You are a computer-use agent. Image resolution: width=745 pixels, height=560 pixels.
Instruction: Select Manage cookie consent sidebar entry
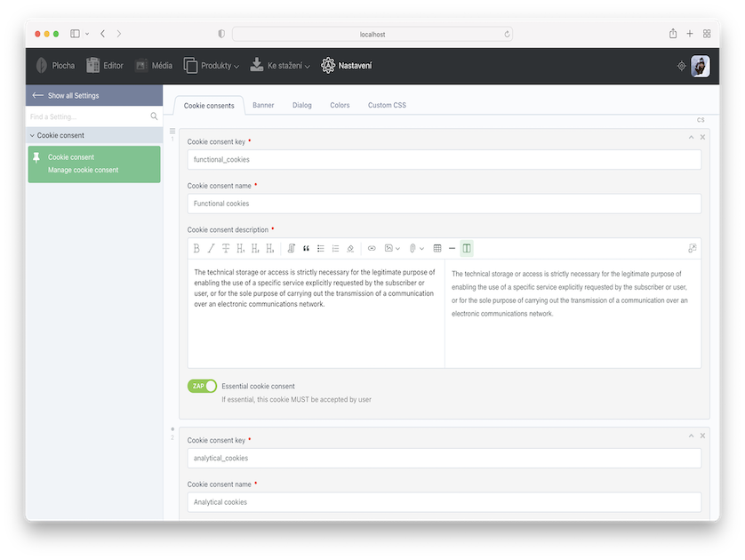[94, 164]
